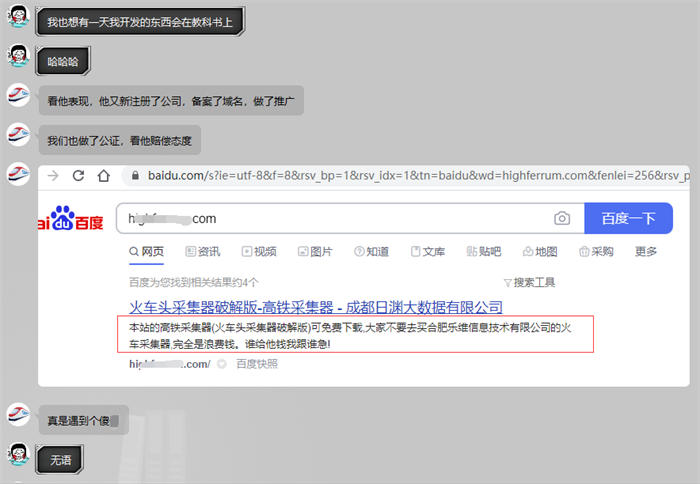Click the result snippet text about 高铁采集器
700x484 pixels.
click(350, 336)
